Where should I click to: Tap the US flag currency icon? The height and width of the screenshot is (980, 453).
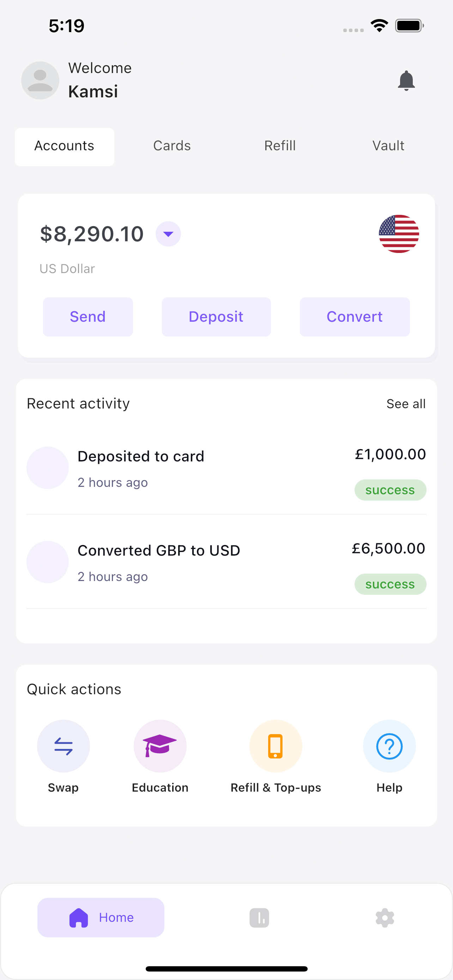(399, 234)
